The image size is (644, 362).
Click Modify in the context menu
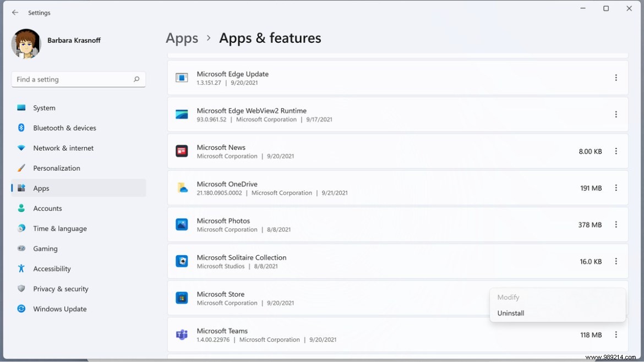coord(508,297)
